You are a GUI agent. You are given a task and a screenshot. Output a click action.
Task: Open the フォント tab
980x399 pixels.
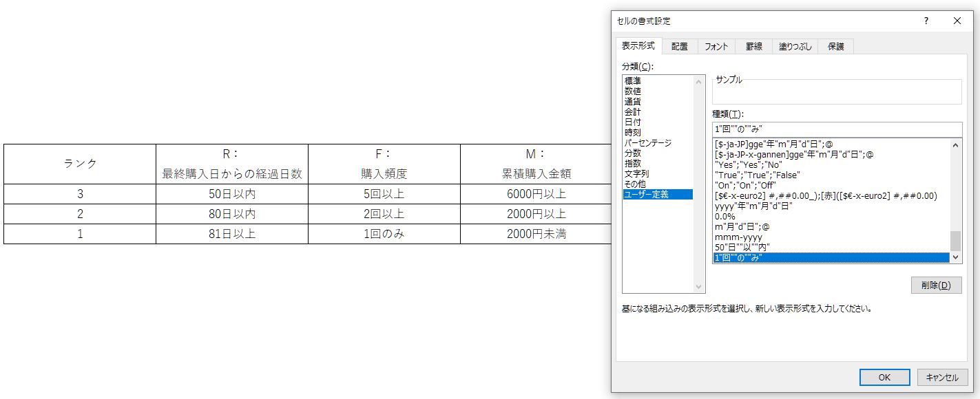716,47
